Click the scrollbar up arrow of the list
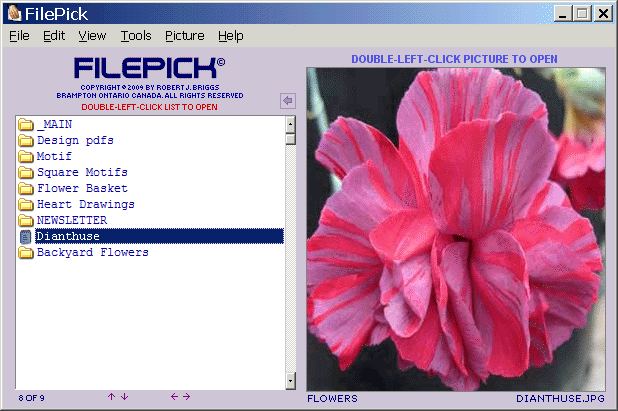Screen dimensions: 618x411 [290, 125]
